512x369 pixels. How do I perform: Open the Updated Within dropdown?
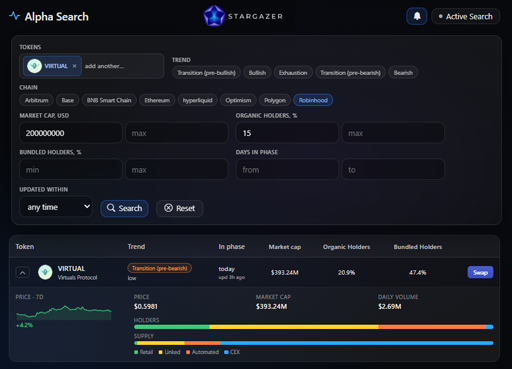pyautogui.click(x=56, y=207)
